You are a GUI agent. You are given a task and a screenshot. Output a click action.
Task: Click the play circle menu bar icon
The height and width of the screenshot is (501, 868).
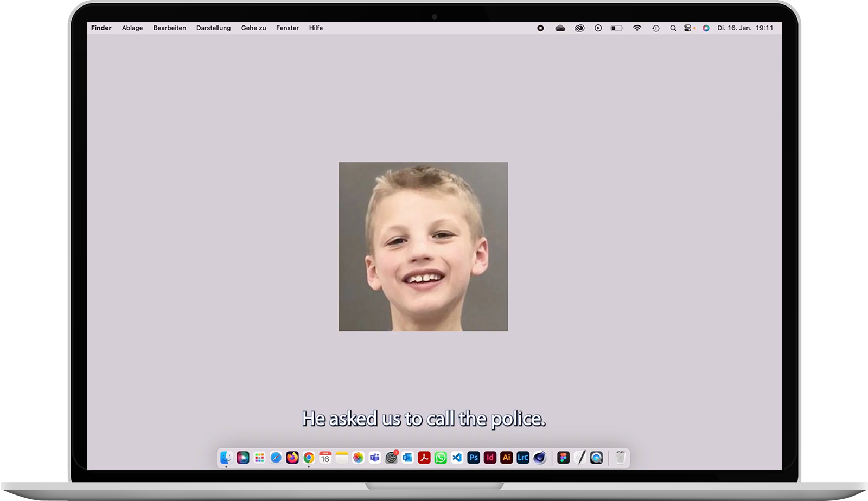pyautogui.click(x=598, y=28)
